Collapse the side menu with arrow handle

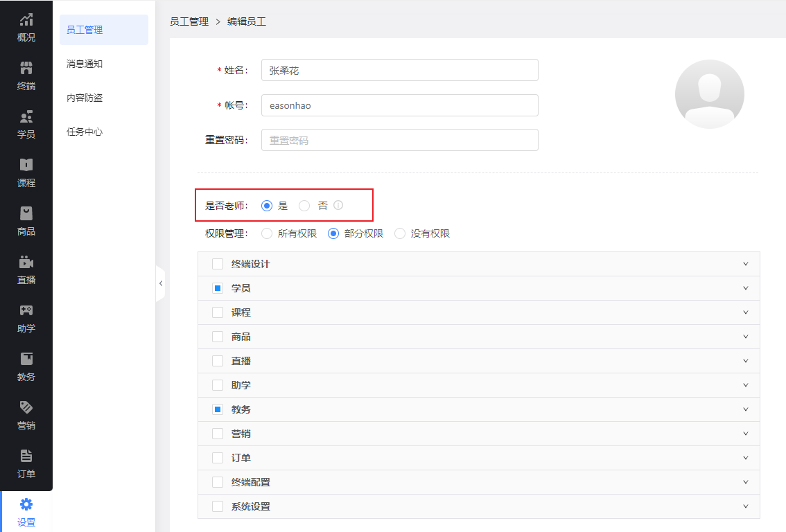[x=160, y=283]
